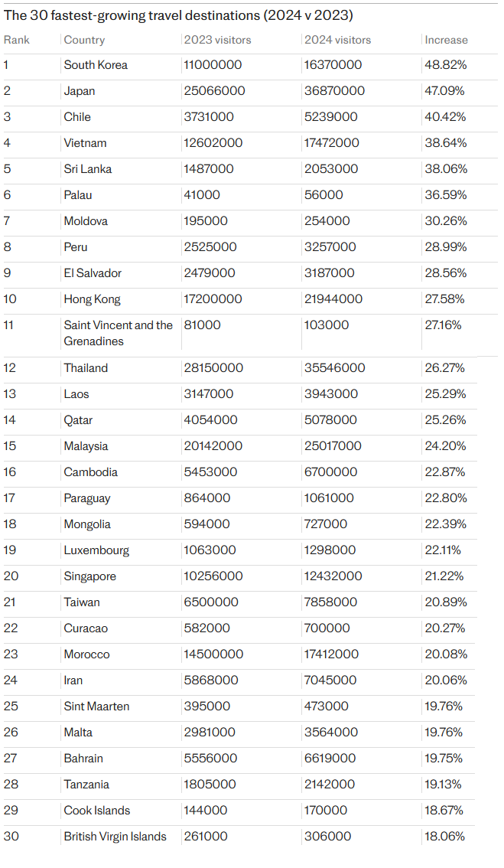The width and height of the screenshot is (504, 868).
Task: Select Chile's 40.42% increase cell
Action: 445,117
